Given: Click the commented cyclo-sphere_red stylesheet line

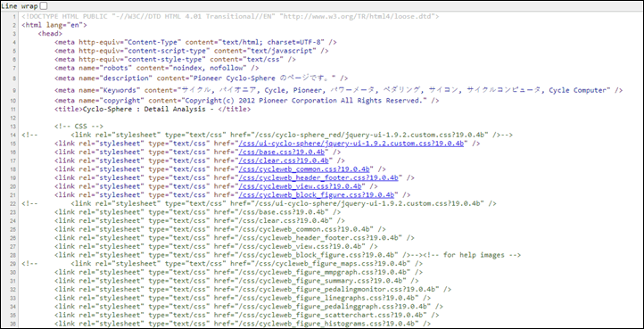Looking at the screenshot, I should (x=268, y=135).
